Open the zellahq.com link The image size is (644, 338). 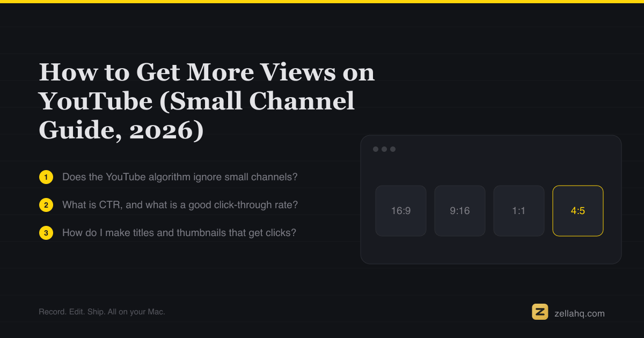580,314
